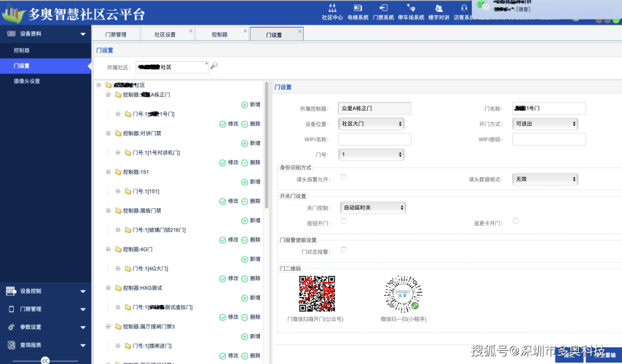The image size is (622, 364).
Task: Toggle the 按钮开门 checkbox
Action: point(344,221)
